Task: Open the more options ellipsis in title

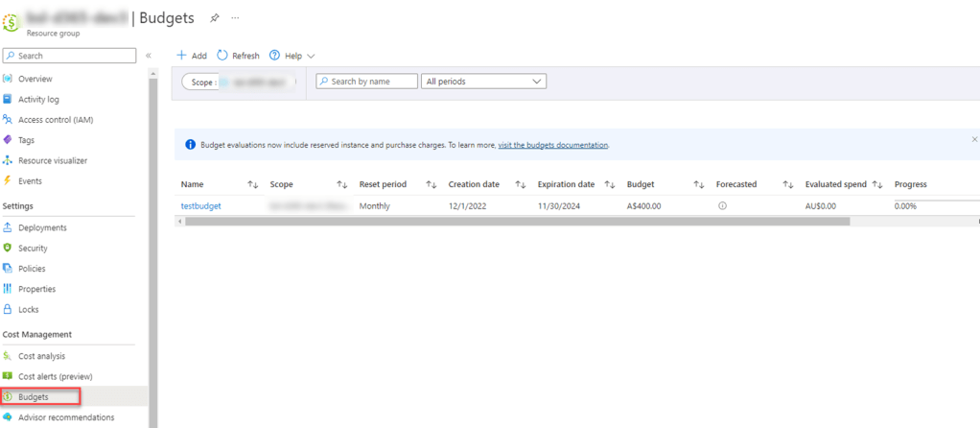Action: point(235,18)
